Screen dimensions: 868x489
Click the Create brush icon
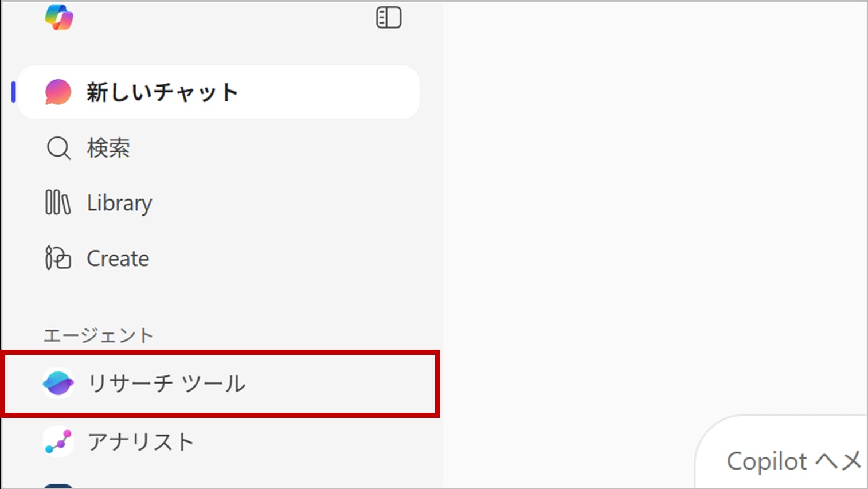58,258
